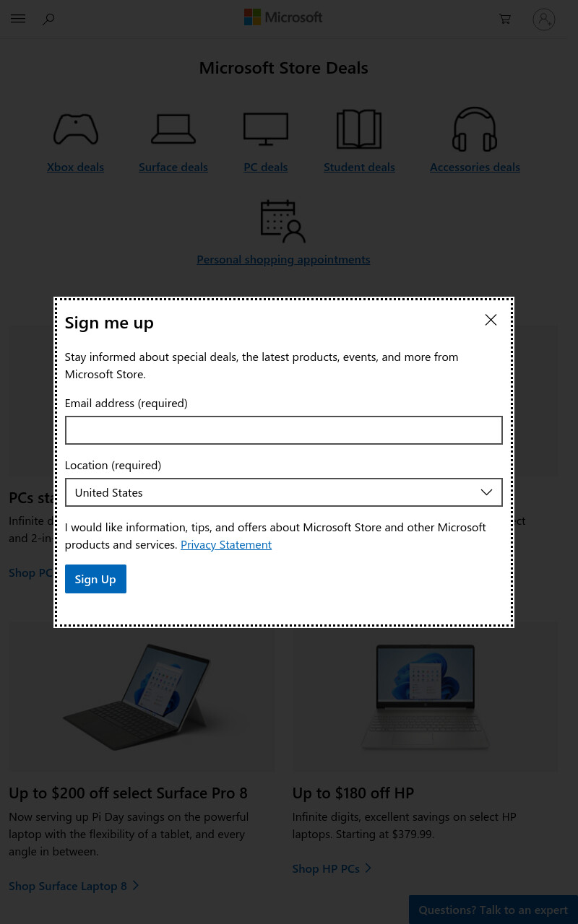Open the Privacy Statement link
Screen dimensions: 578x924
pyautogui.click(x=226, y=544)
